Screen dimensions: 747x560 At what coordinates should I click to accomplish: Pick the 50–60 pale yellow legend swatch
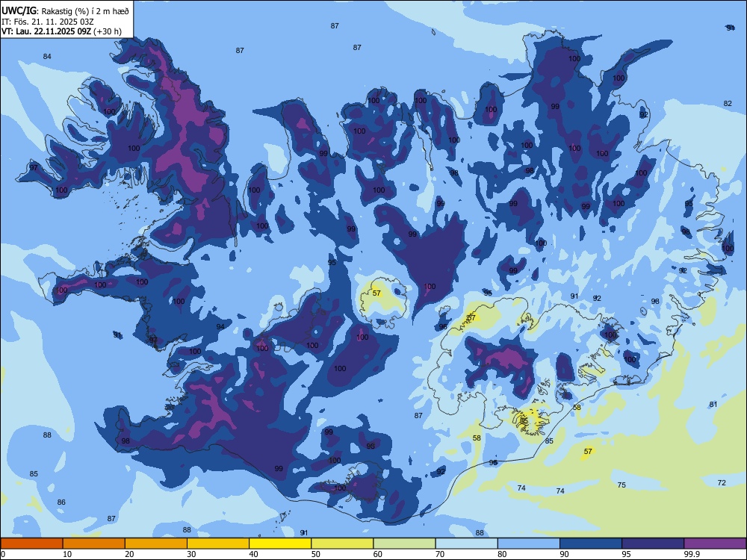[343, 544]
